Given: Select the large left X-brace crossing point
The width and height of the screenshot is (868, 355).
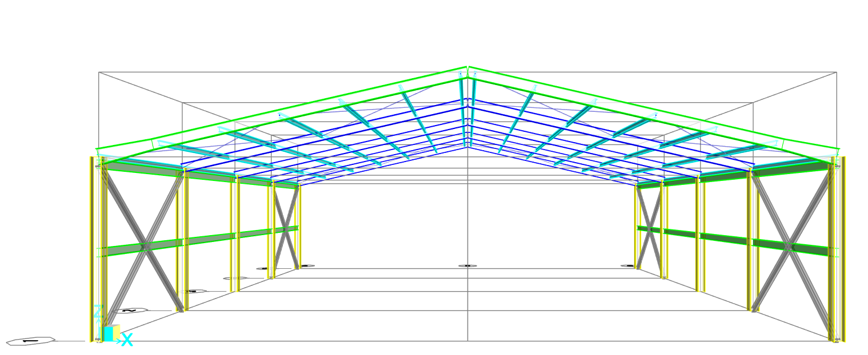Looking at the screenshot, I should point(145,247).
